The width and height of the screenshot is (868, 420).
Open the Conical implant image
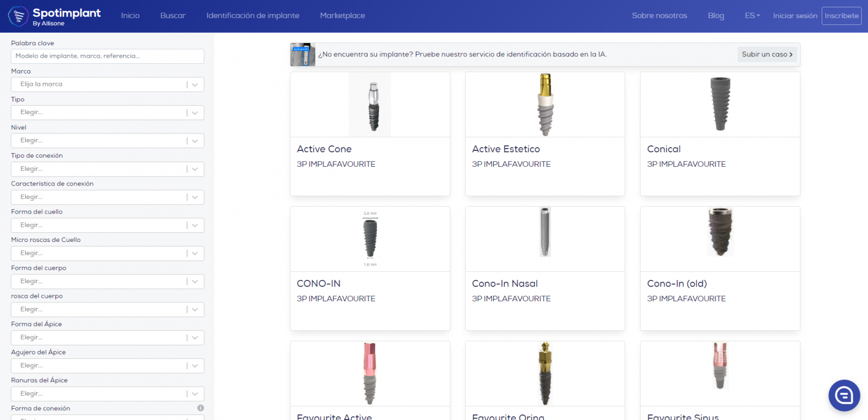[720, 105]
